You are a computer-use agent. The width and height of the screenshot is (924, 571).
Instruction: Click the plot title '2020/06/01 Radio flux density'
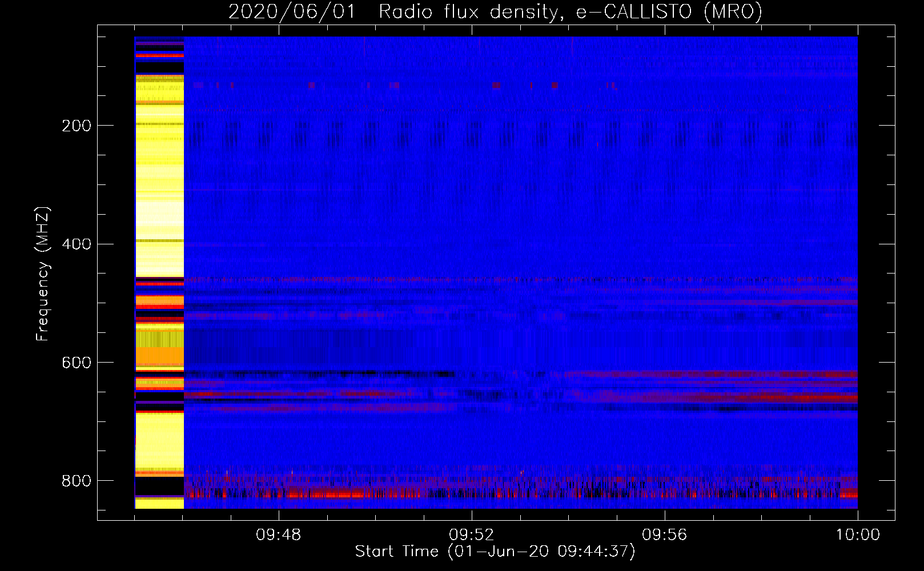pyautogui.click(x=495, y=11)
